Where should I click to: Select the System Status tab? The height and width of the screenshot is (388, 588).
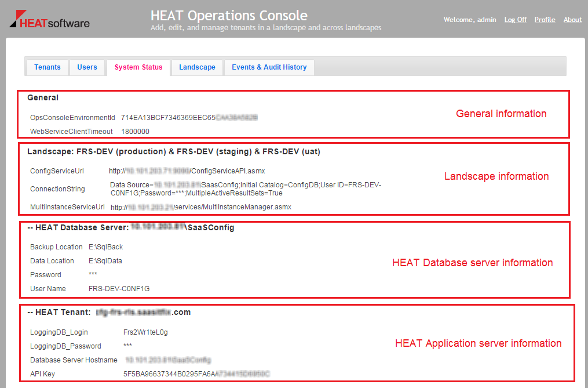[x=138, y=67]
